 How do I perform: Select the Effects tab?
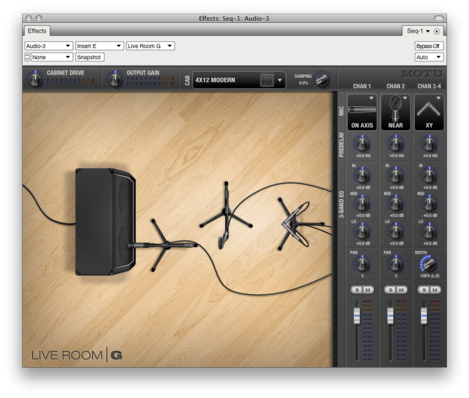coord(37,31)
